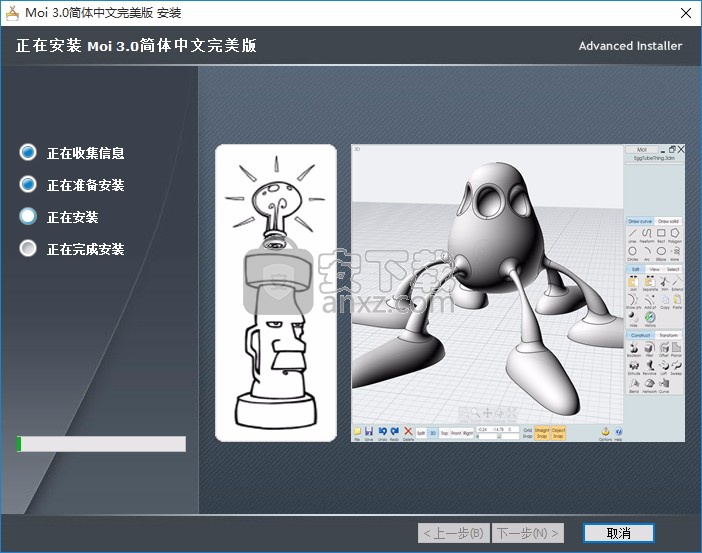This screenshot has height=553, width=702.
Task: Click the Redo arrow icon
Action: click(394, 432)
